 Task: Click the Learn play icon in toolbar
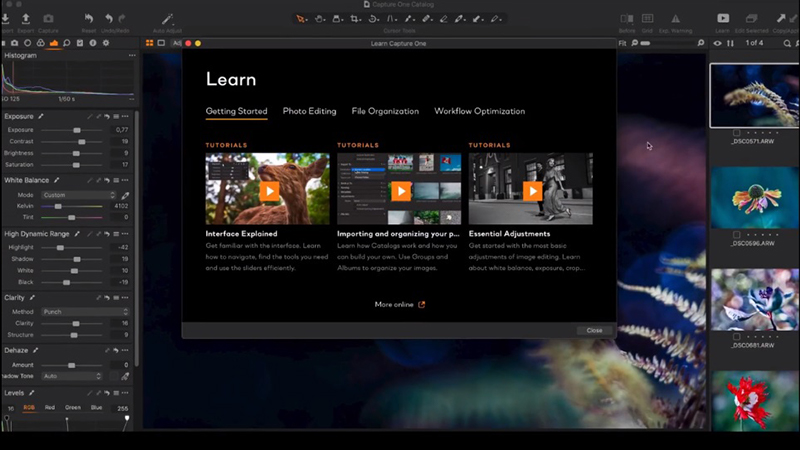coord(723,18)
